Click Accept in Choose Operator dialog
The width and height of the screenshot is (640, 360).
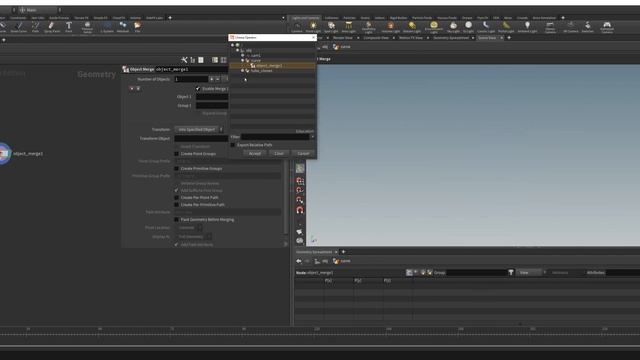click(x=255, y=153)
